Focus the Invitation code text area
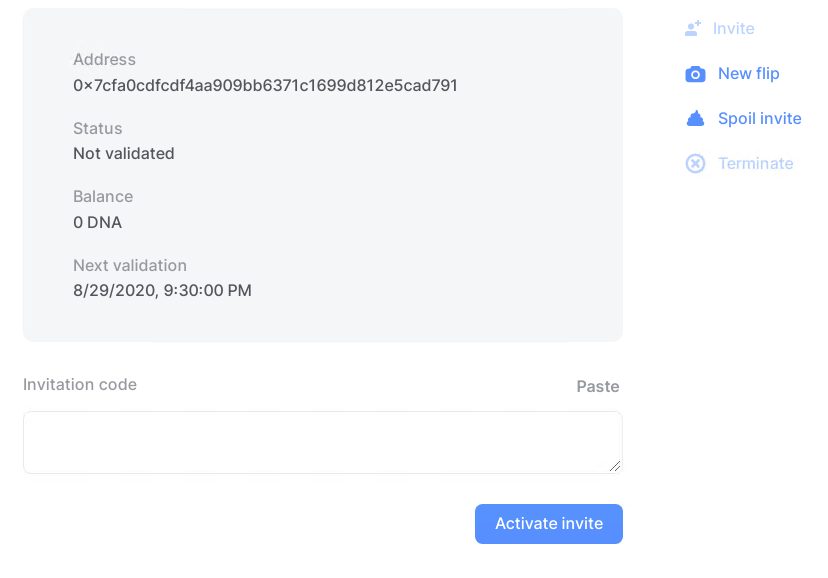Image resolution: width=828 pixels, height=578 pixels. [x=323, y=442]
